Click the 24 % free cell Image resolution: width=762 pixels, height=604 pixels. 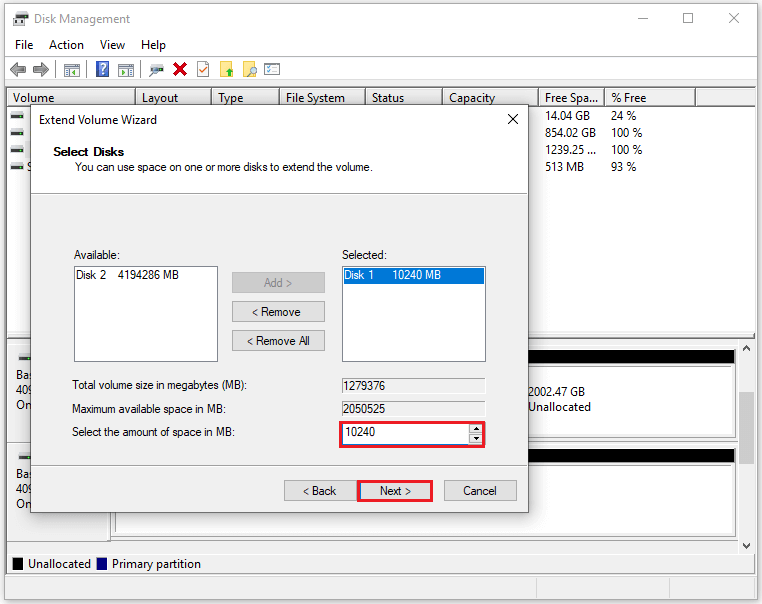point(623,116)
